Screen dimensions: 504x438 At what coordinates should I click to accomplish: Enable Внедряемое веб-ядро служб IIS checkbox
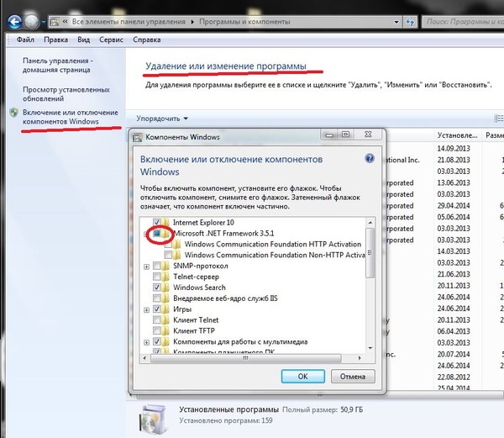pos(157,298)
